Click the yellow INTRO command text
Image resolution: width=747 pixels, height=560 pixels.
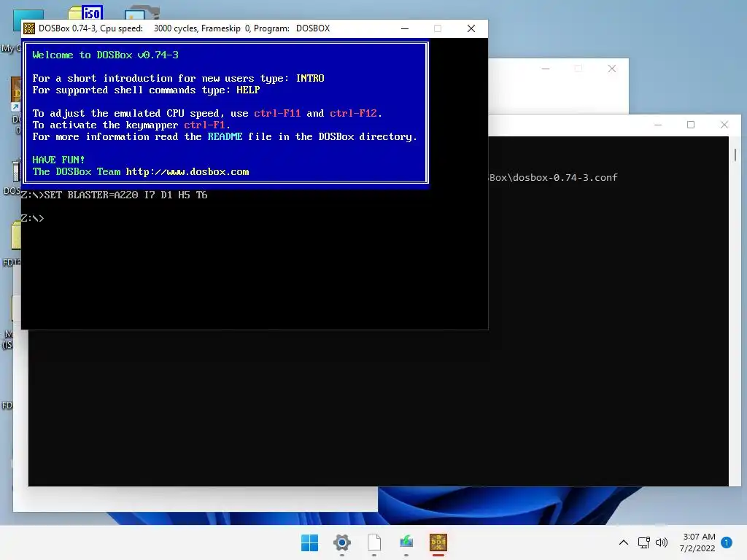(x=310, y=78)
